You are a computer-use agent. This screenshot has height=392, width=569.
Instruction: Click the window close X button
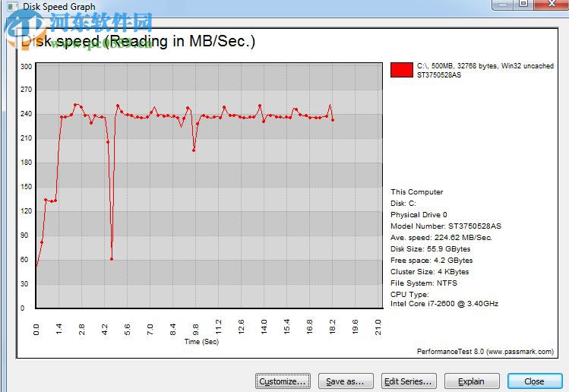point(552,4)
